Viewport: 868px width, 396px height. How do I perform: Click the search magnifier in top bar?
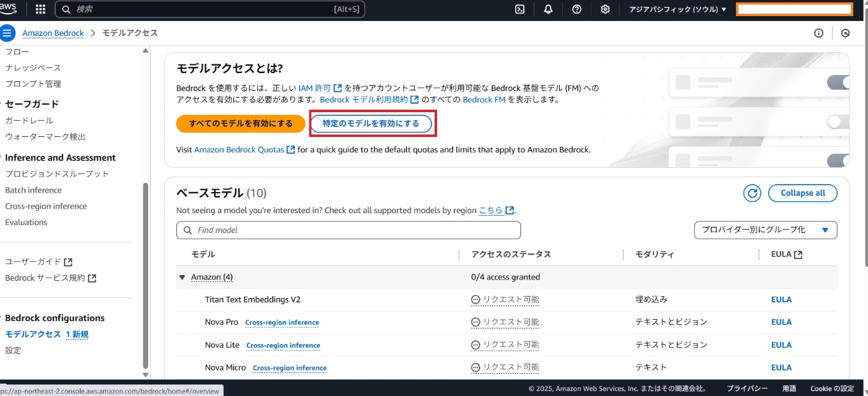point(67,9)
